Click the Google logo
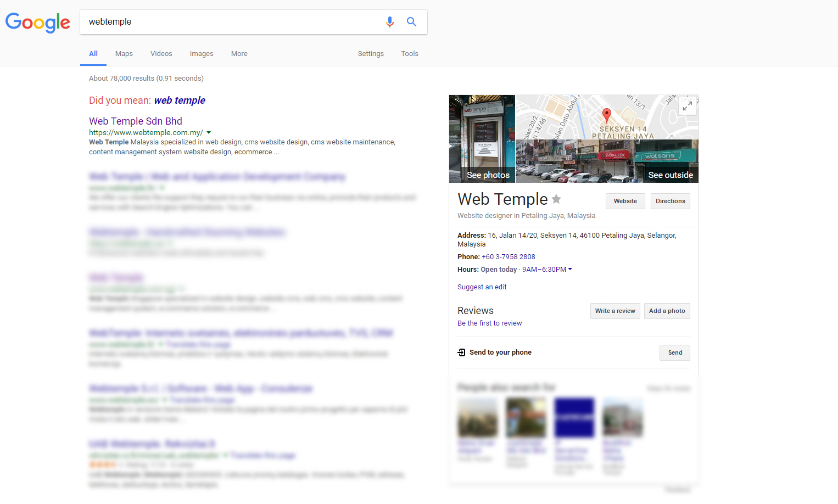 (x=38, y=23)
